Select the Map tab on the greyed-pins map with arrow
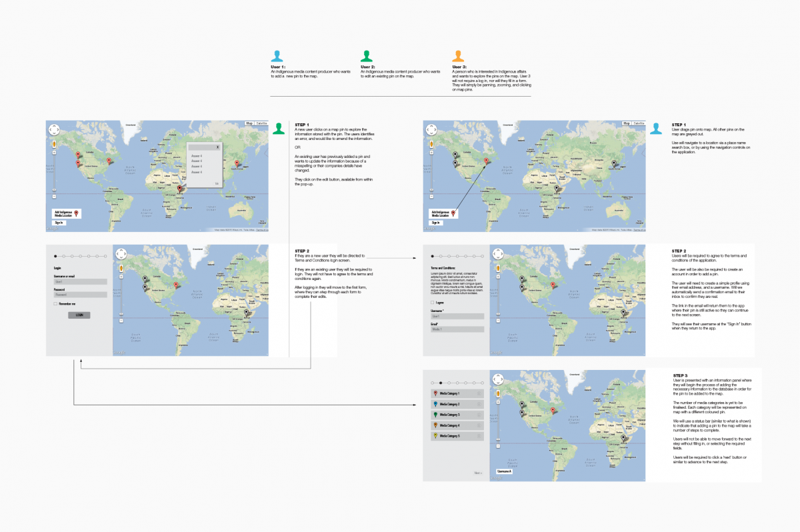Image resolution: width=800 pixels, height=532 pixels. [627, 123]
